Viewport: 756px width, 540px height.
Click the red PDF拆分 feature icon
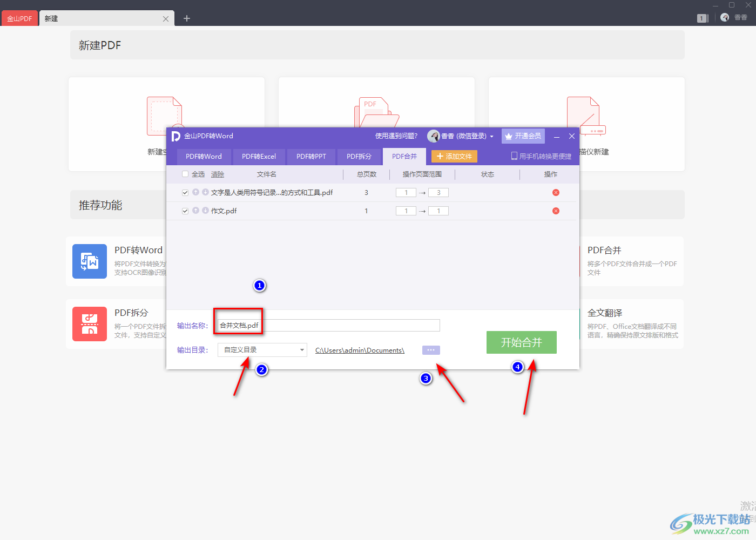[90, 324]
